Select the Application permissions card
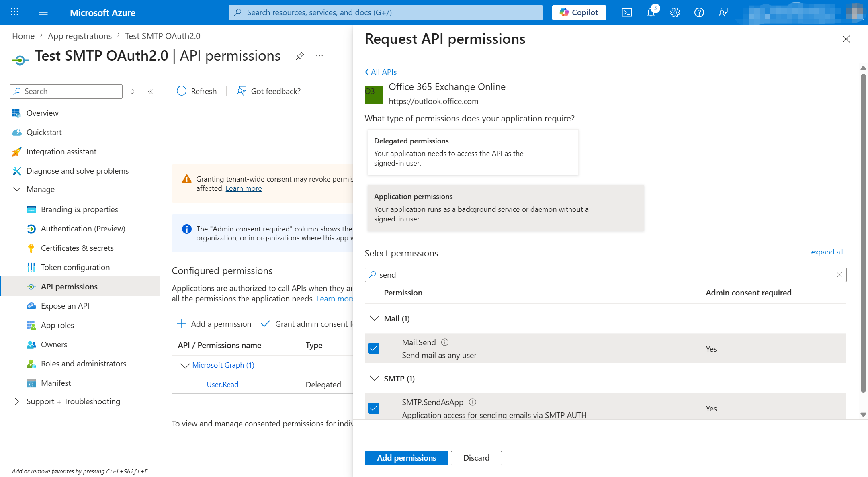 point(506,208)
